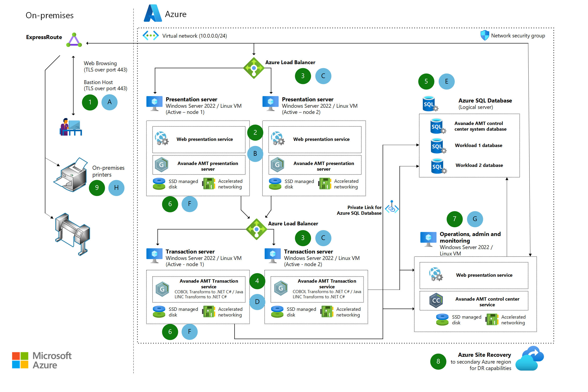Click the SSD managed disk icon in transaction node 2
The image size is (588, 392).
(277, 312)
